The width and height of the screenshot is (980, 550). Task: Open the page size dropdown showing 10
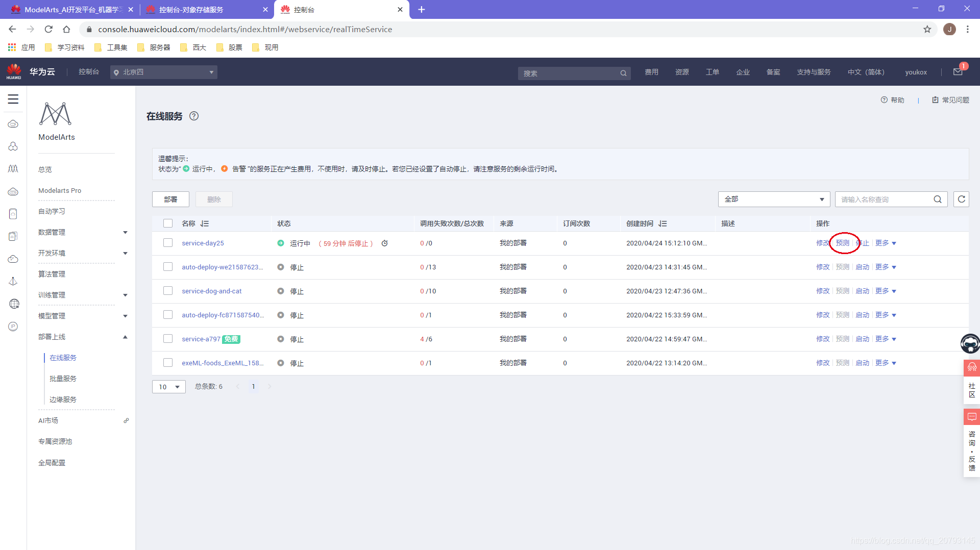(x=169, y=387)
